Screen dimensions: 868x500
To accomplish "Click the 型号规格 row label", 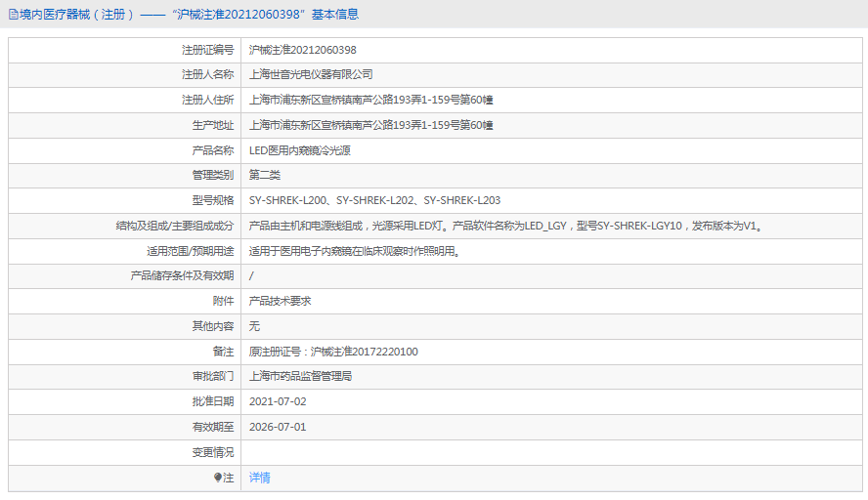I will tap(213, 201).
